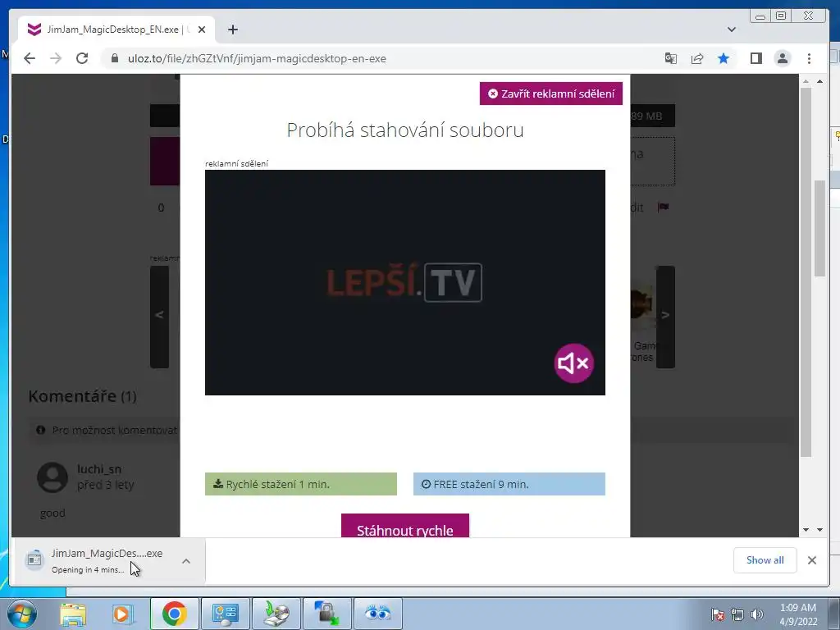Viewport: 840px width, 630px height.
Task: Reload the uloz.to page
Action: [82, 58]
